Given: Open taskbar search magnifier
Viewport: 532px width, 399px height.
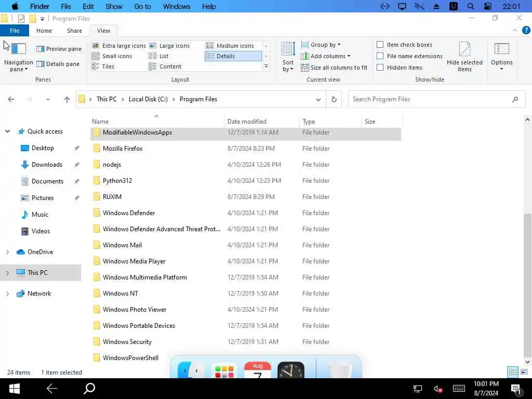Looking at the screenshot, I should coord(89,389).
